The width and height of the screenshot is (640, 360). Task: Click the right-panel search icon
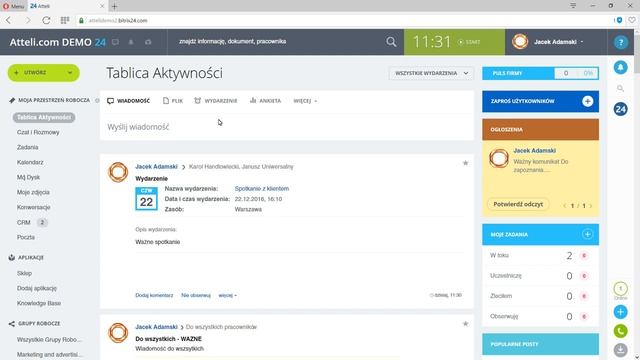tap(620, 88)
